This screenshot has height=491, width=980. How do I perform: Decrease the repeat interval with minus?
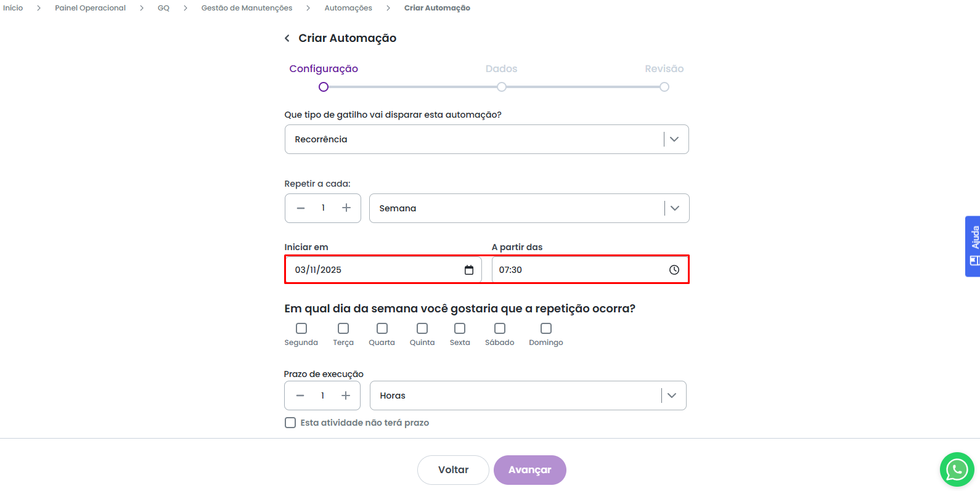[x=301, y=208]
